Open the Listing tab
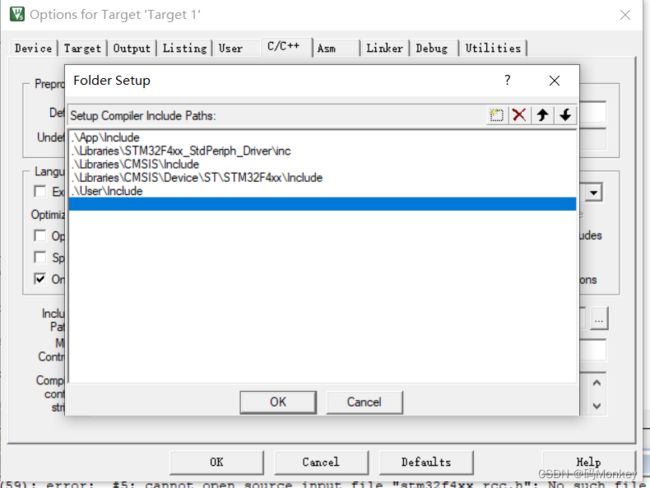 point(184,48)
